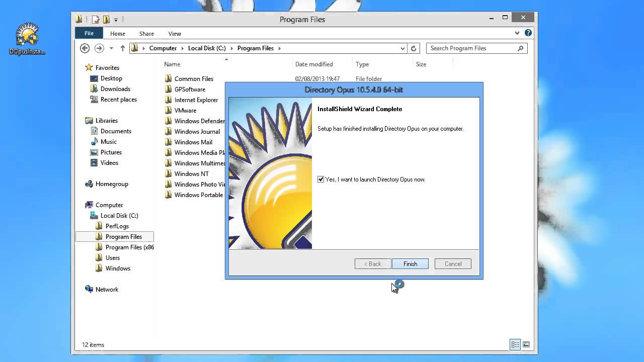Select the Windows Portable Devices folder icon
This screenshot has width=644, height=362.
169,195
